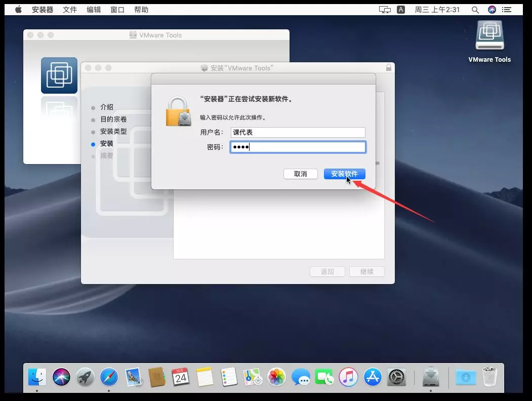532x401 pixels.
Task: Select the 安装类型 step in installer sidebar
Action: (113, 131)
